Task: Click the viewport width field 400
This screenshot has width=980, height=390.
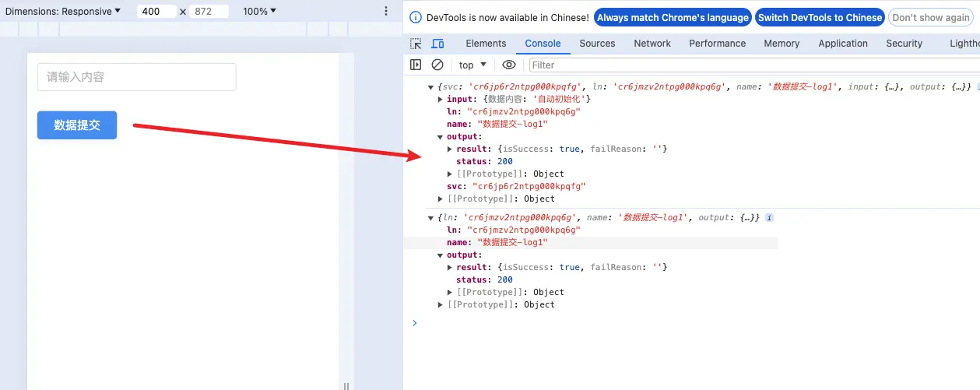Action: click(156, 12)
